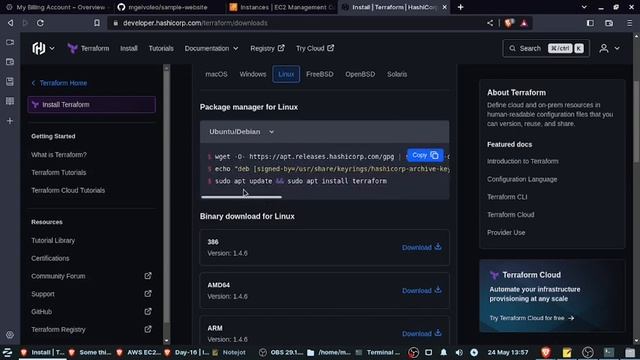Open Try Cloud link in navigation
This screenshot has height=360, width=640.
click(315, 48)
